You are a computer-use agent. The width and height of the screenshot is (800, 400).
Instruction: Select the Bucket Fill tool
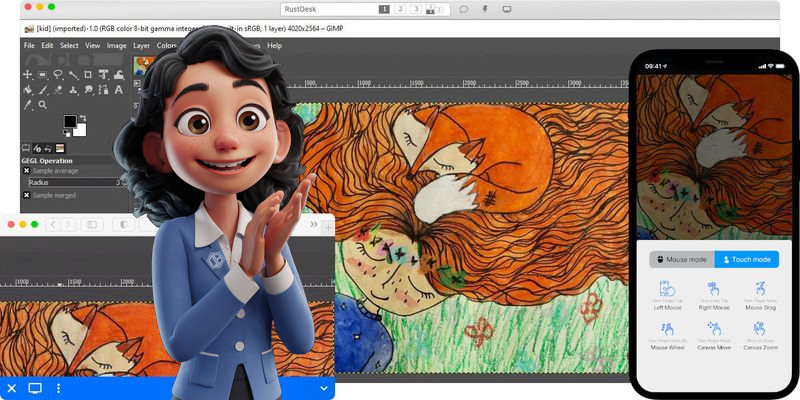pos(28,90)
